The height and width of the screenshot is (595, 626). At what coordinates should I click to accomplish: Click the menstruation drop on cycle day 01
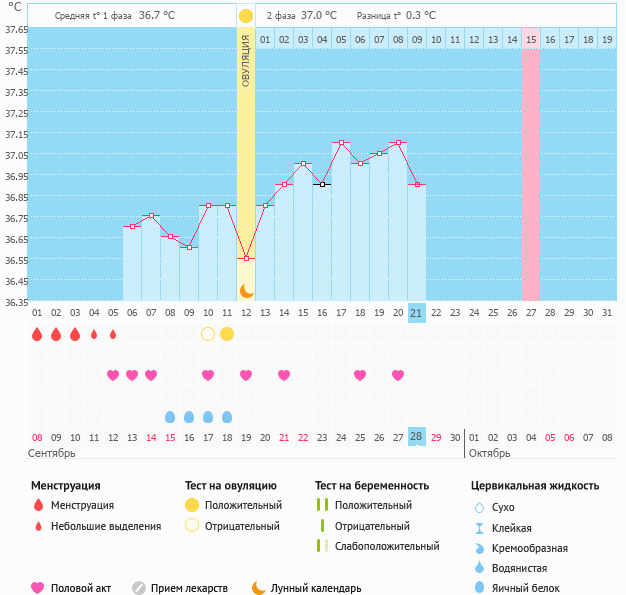pos(37,334)
